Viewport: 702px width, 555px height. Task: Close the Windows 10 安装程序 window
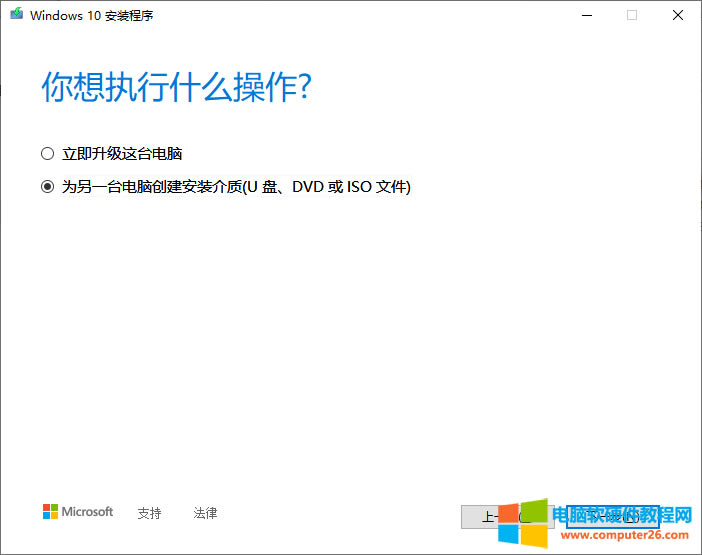click(x=678, y=15)
